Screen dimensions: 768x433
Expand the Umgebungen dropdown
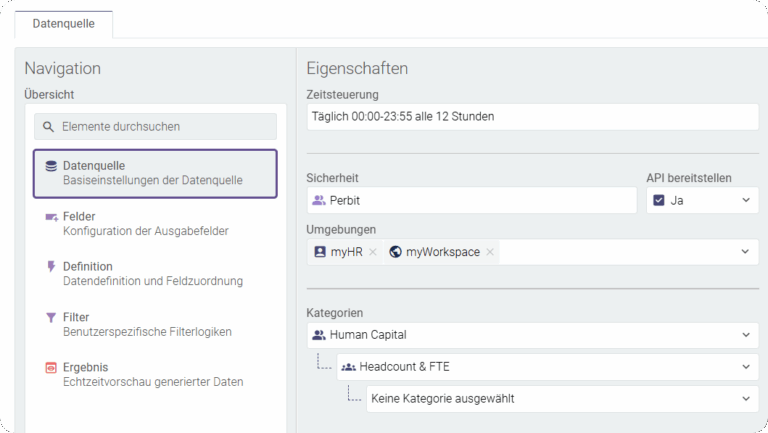[x=745, y=252]
